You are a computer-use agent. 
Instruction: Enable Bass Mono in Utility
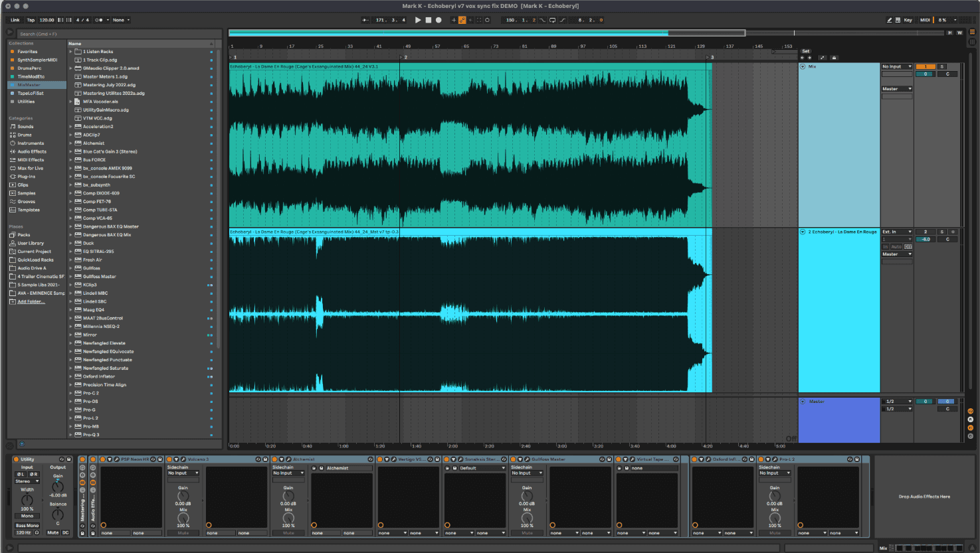click(27, 526)
